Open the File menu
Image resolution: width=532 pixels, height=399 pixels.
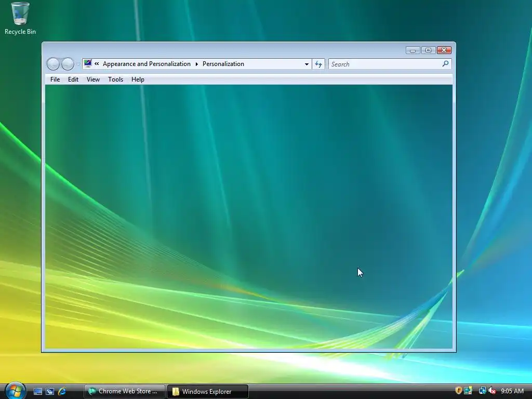click(x=55, y=79)
